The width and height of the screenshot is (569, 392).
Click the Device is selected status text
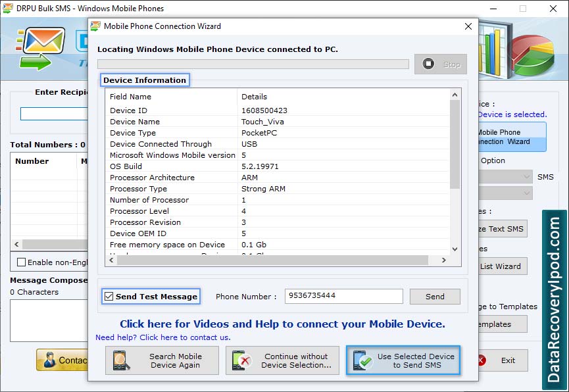click(512, 114)
